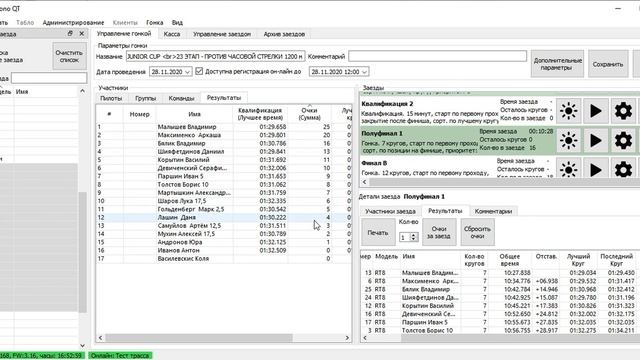Image resolution: width=640 pixels, height=360 pixels.
Task: Click sun icon in Полуфинал 1 row
Action: tap(568, 140)
